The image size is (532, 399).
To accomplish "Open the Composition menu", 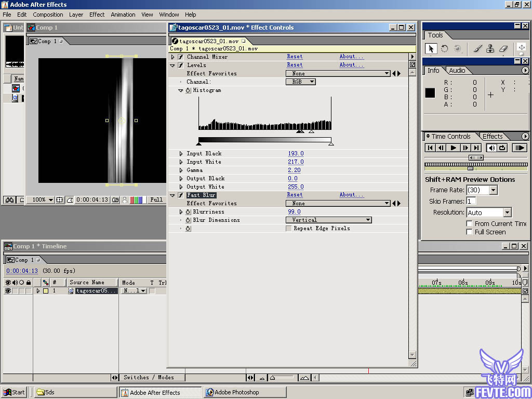I will click(x=48, y=15).
